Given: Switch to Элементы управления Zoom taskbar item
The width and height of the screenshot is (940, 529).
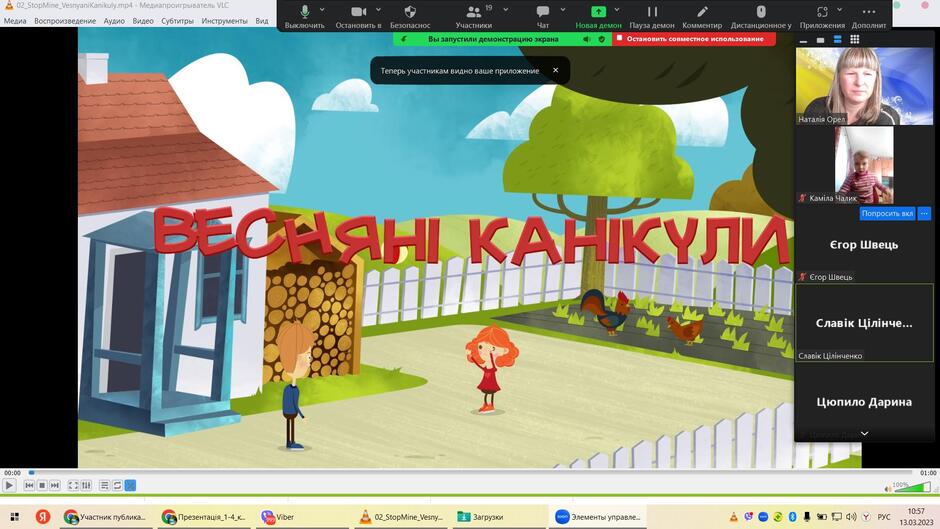Looking at the screenshot, I should click(598, 516).
